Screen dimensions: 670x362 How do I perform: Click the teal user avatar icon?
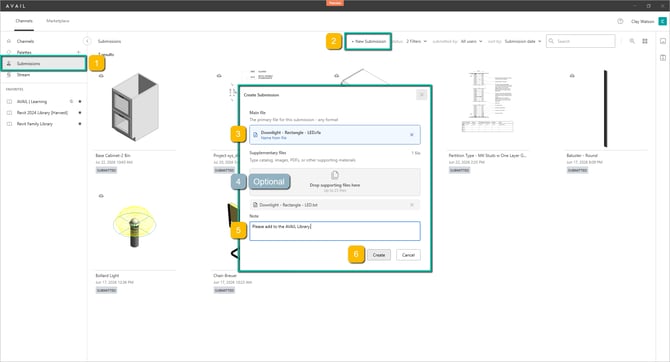662,21
